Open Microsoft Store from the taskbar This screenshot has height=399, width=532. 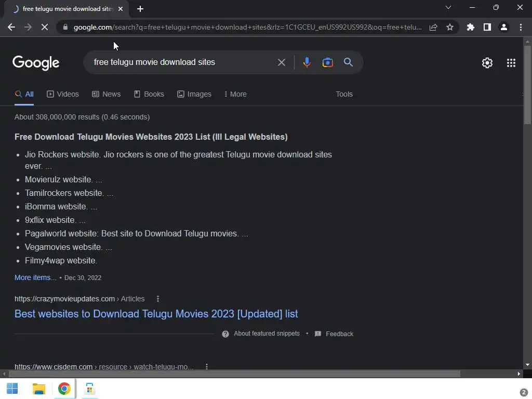(89, 389)
